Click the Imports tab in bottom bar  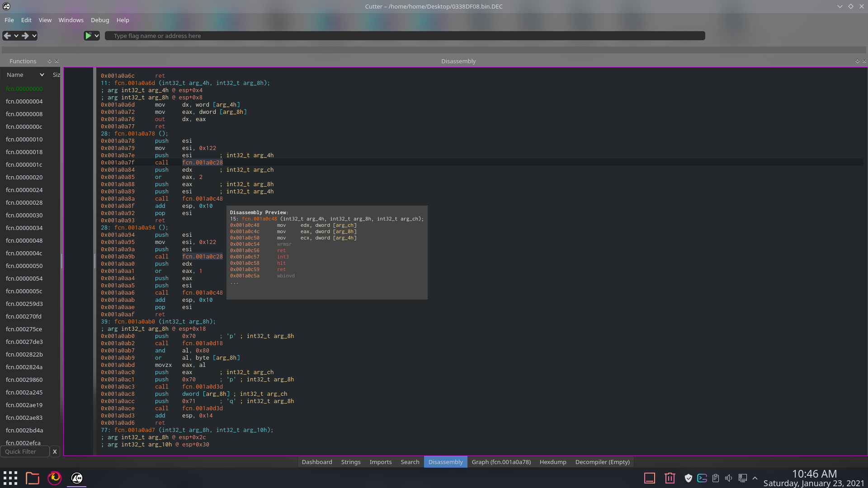point(380,462)
